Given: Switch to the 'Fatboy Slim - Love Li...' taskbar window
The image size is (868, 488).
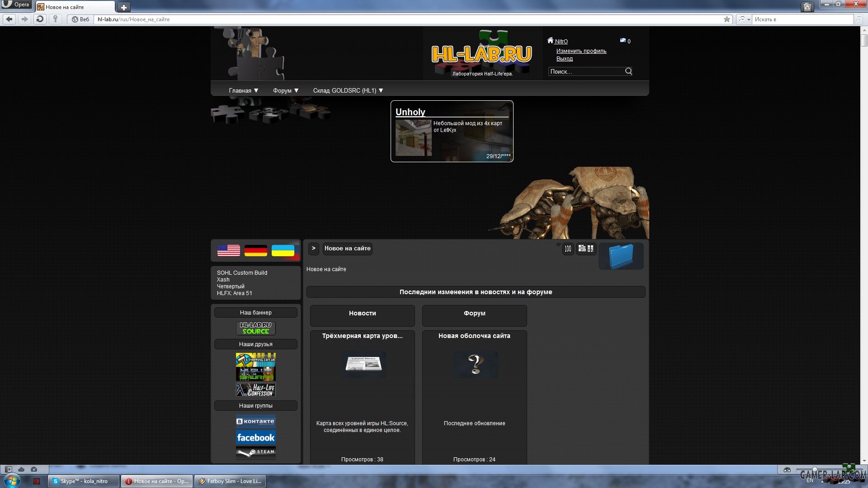Looking at the screenshot, I should pos(230,481).
